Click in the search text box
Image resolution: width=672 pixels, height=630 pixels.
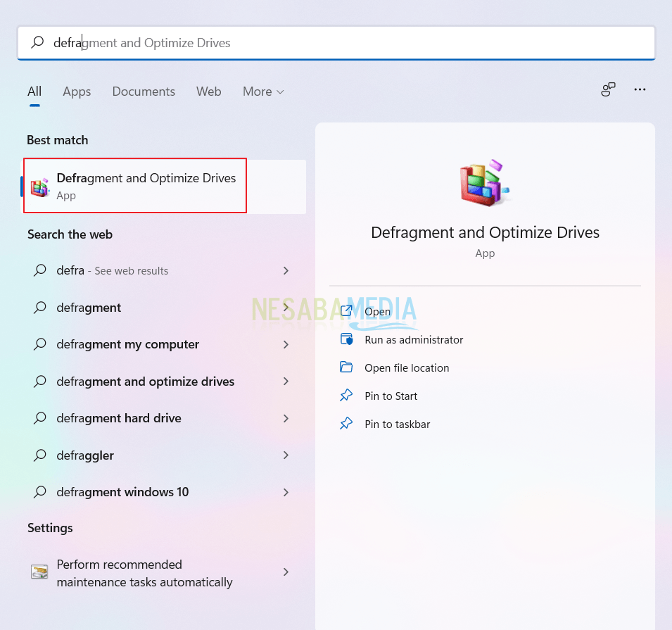[352, 43]
